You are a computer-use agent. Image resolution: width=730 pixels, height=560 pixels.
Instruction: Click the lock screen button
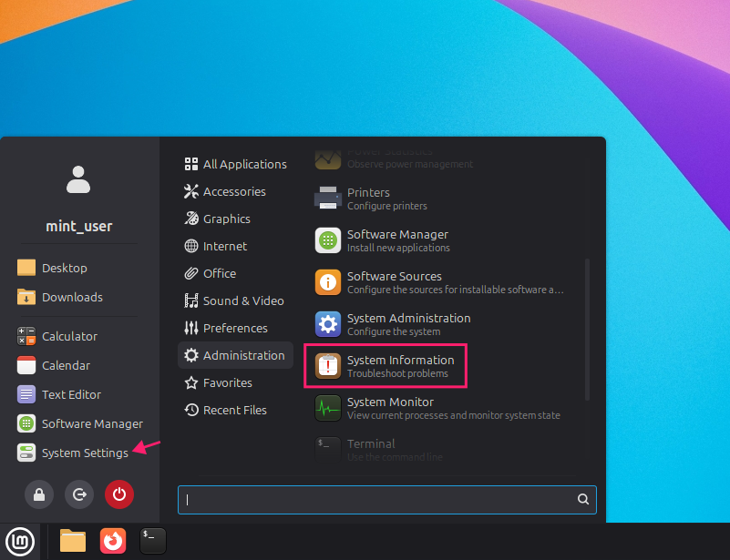coord(39,494)
